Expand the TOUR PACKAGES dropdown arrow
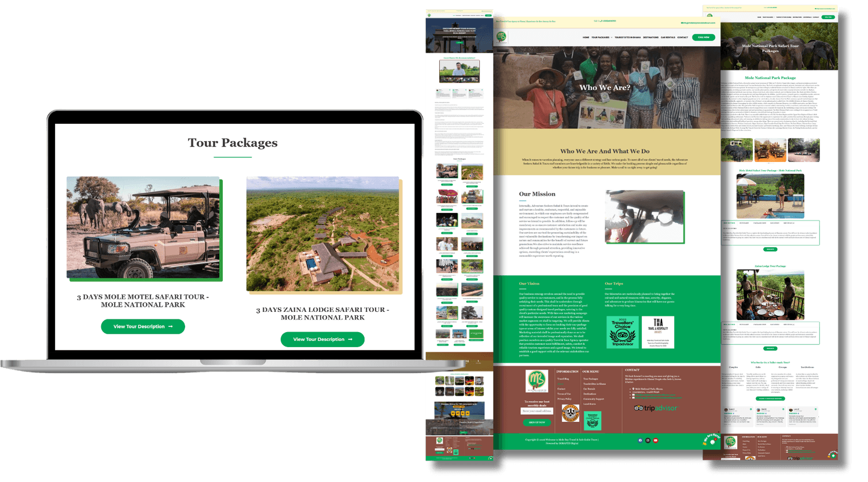 (611, 38)
